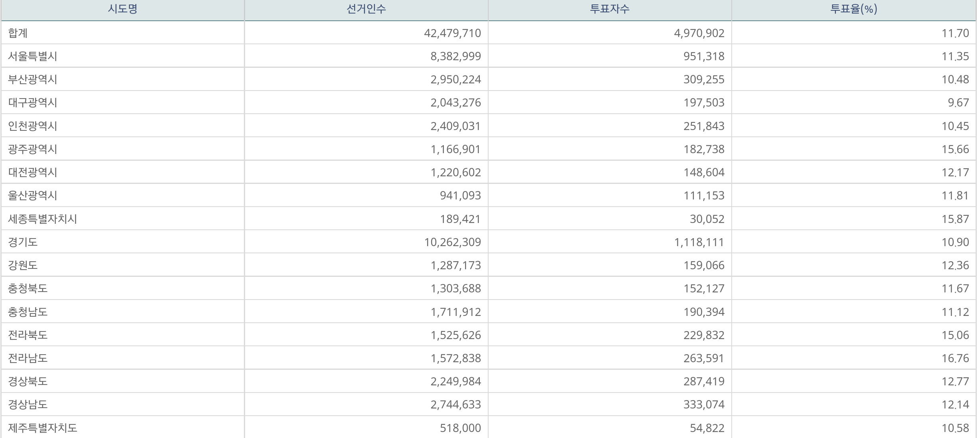The image size is (980, 438).
Task: Select the 제주특별자치도 row name
Action: [x=42, y=428]
